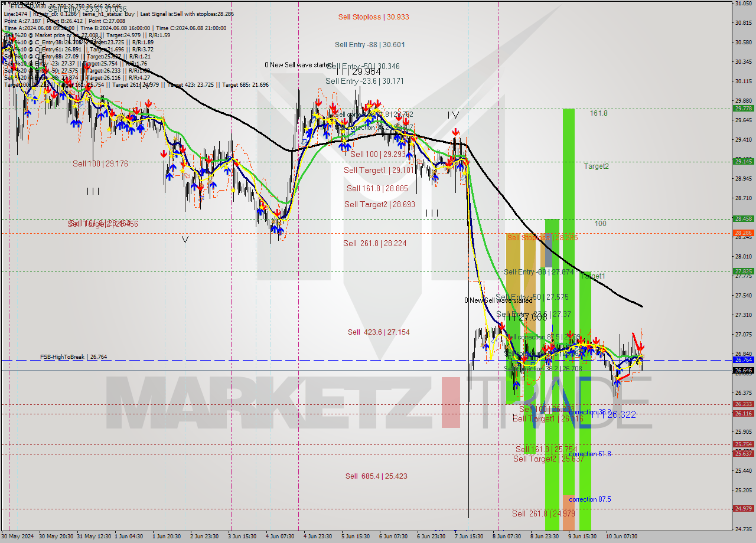The height and width of the screenshot is (543, 756).
Task: Click the '8 Jun 23:30' time axis label
Action: click(x=544, y=537)
